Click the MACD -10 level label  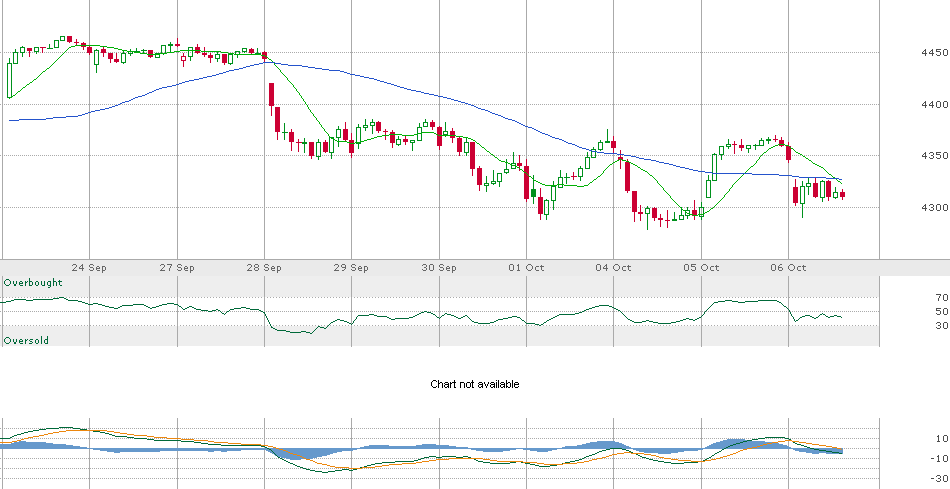[938, 459]
